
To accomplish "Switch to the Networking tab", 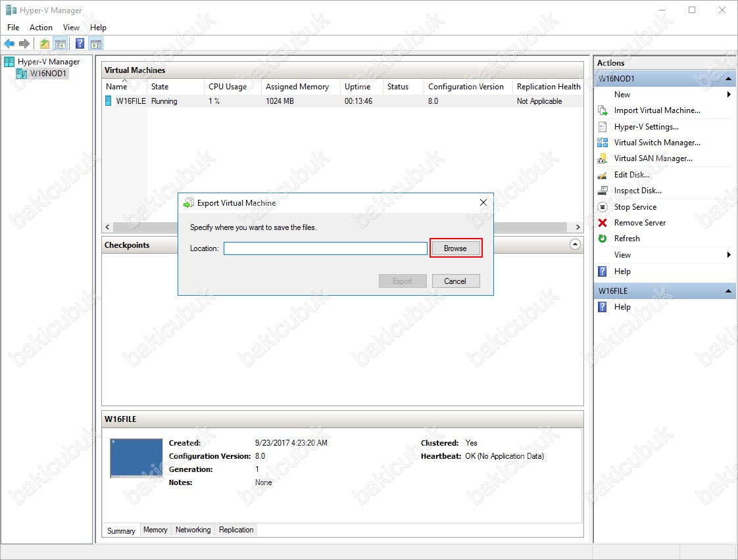I will coord(193,530).
